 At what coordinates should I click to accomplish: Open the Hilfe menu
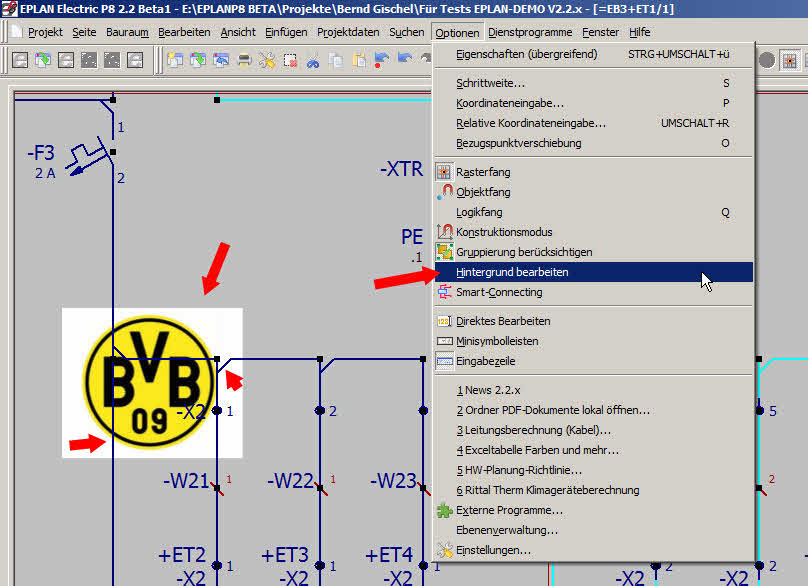[639, 32]
